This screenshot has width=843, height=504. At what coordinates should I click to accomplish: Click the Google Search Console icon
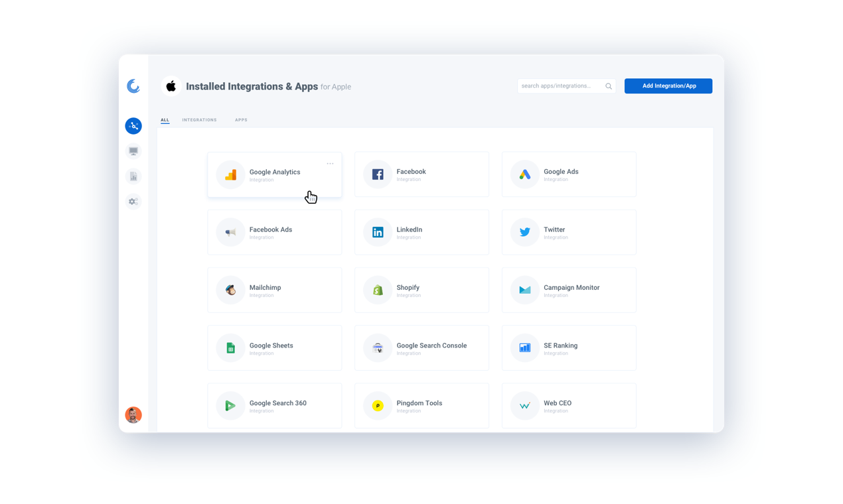(x=378, y=348)
